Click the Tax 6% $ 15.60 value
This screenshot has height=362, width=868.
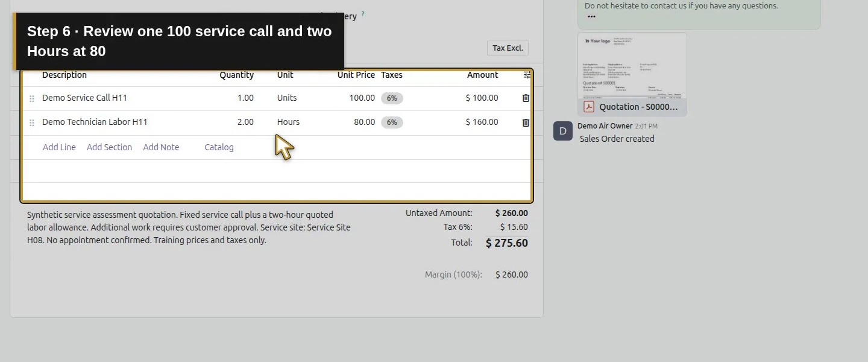(514, 227)
